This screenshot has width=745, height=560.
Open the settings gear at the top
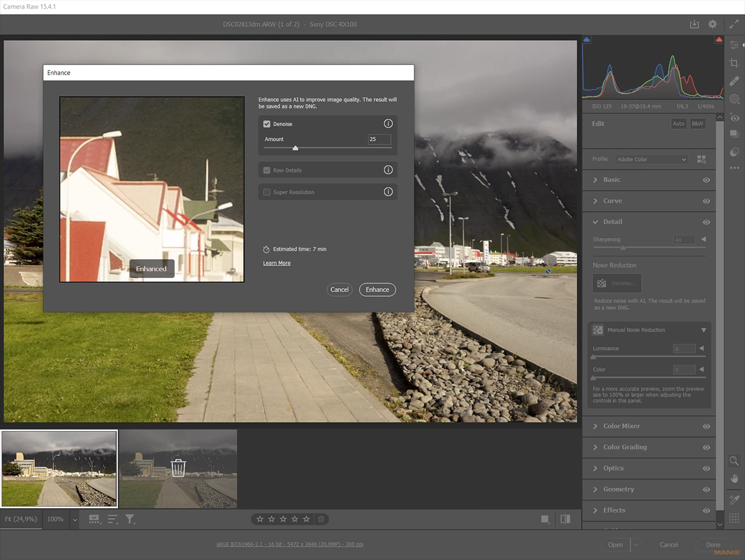click(x=712, y=24)
